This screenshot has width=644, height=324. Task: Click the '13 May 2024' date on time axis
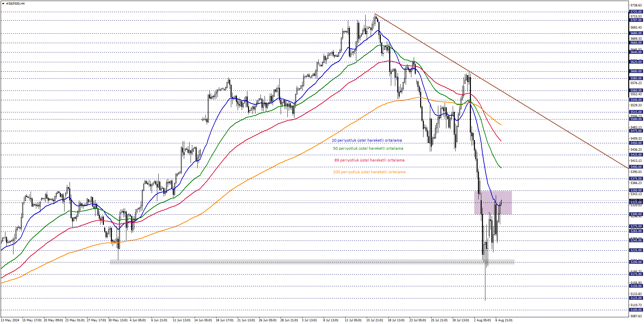coord(10,320)
